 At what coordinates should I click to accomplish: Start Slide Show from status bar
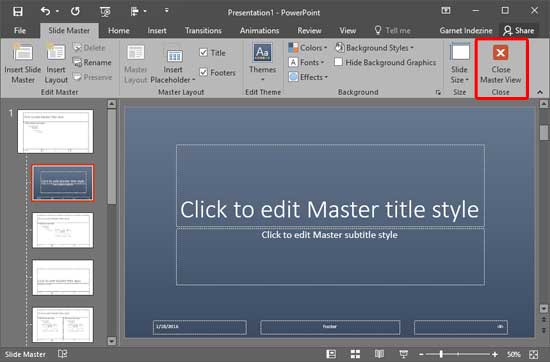tap(403, 354)
